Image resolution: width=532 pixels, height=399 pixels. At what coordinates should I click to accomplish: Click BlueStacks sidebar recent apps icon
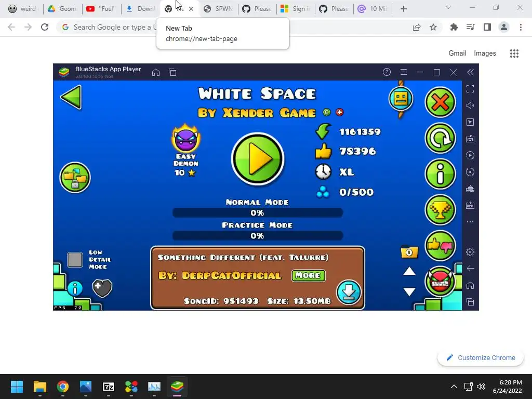point(470,302)
